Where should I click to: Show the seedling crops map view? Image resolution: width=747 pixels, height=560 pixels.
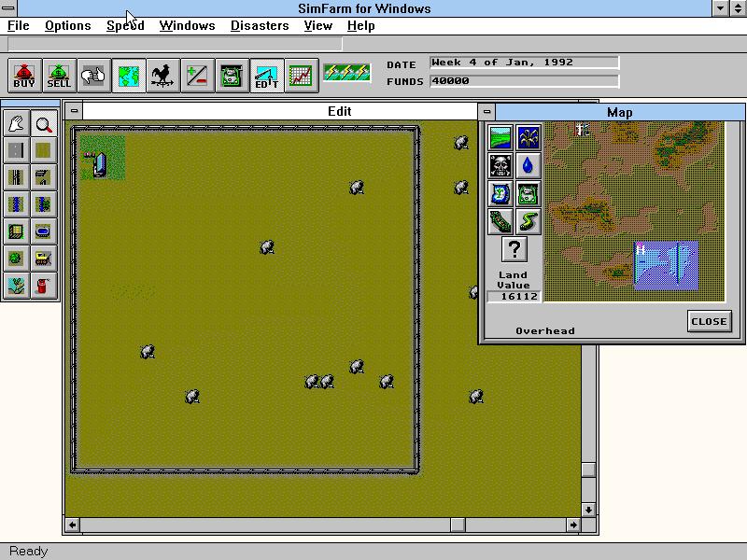(x=500, y=193)
